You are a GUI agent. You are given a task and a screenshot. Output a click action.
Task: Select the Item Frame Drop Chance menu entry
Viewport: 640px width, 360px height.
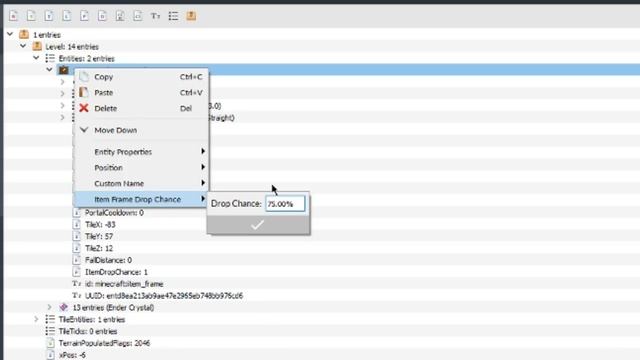point(141,199)
